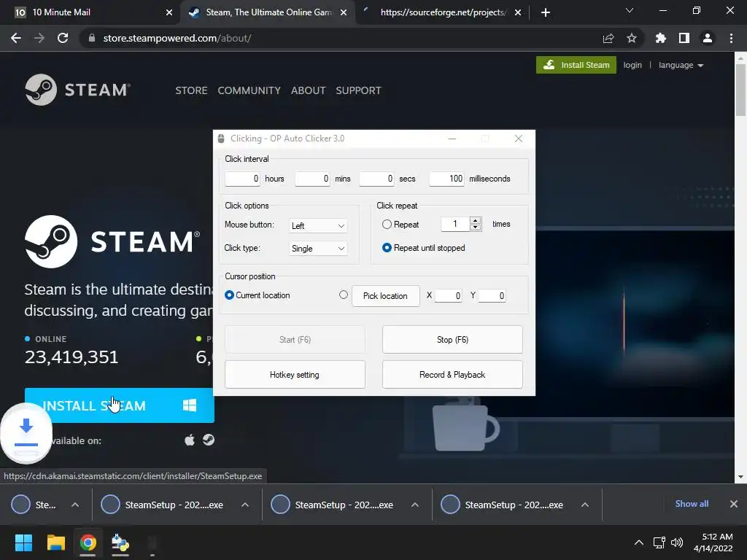
Task: Click the download animation circle icon
Action: pyautogui.click(x=26, y=432)
